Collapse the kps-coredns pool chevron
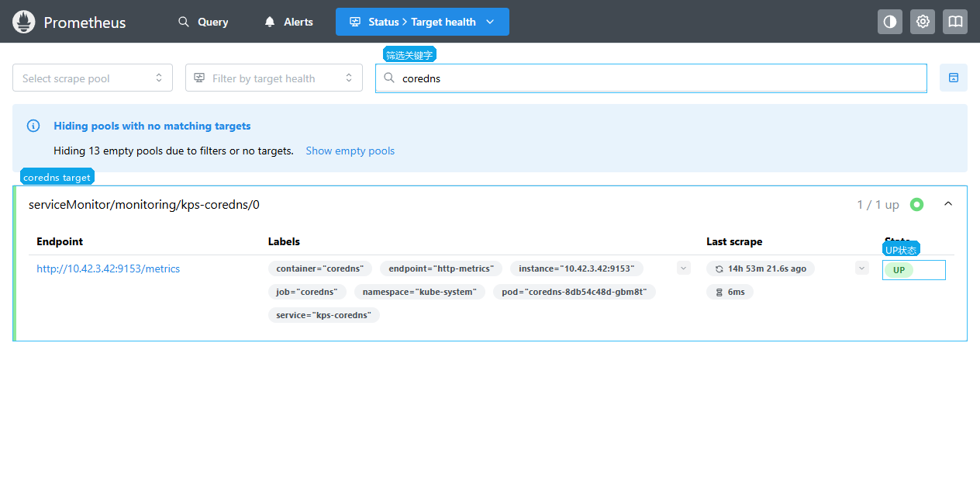This screenshot has height=485, width=980. tap(948, 204)
